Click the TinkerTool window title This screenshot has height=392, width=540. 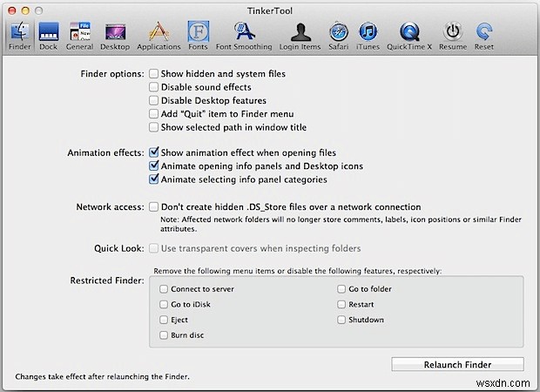(270, 11)
